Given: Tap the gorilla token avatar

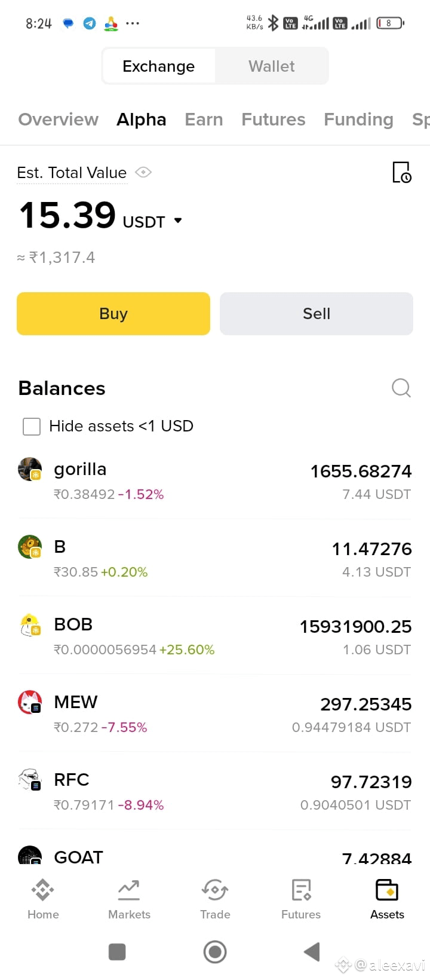Looking at the screenshot, I should point(30,469).
